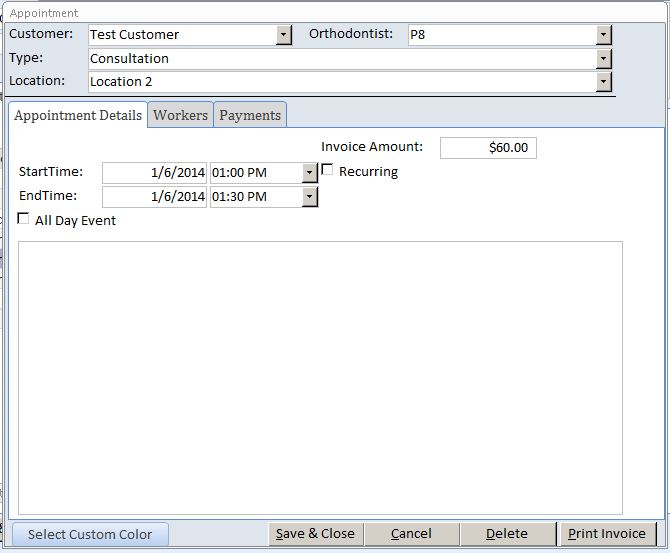This screenshot has width=670, height=553.
Task: Click inside the large notes text area
Action: click(320, 378)
